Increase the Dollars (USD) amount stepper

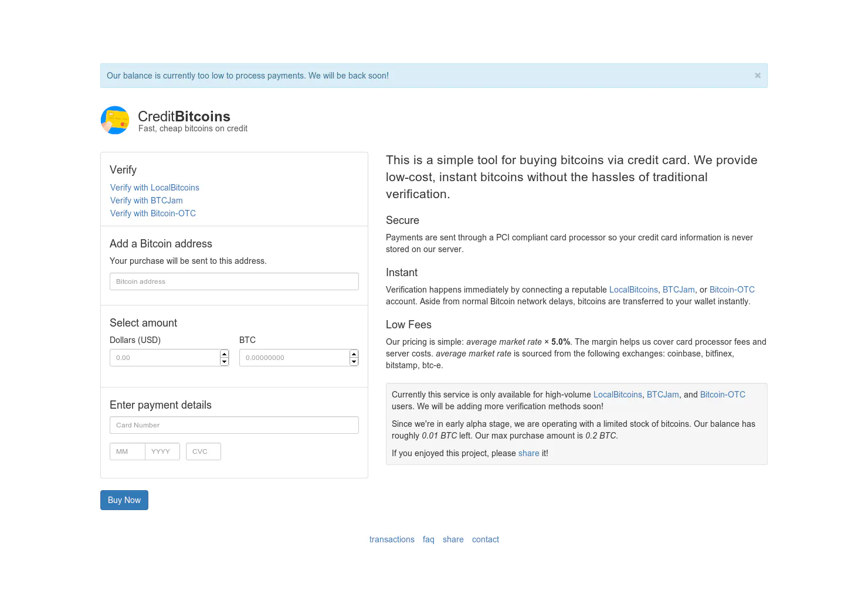[224, 354]
